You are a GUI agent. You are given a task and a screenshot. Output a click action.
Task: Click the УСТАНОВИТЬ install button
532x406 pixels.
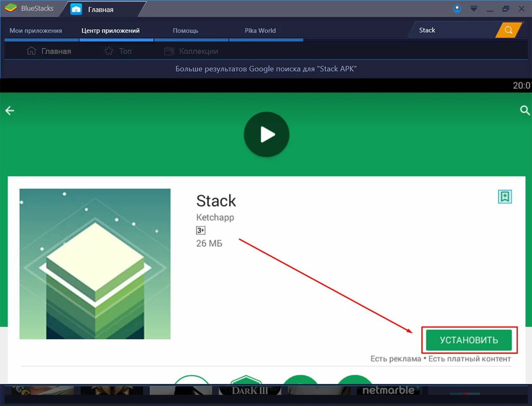click(469, 340)
